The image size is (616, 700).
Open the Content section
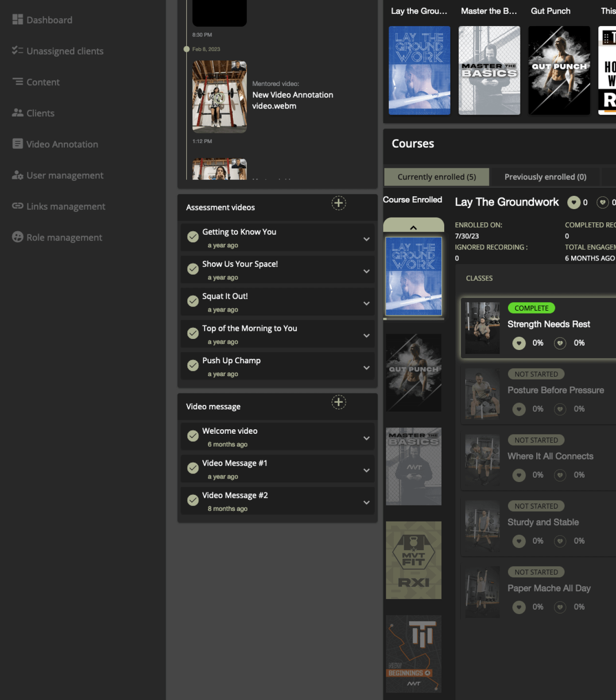pos(36,82)
